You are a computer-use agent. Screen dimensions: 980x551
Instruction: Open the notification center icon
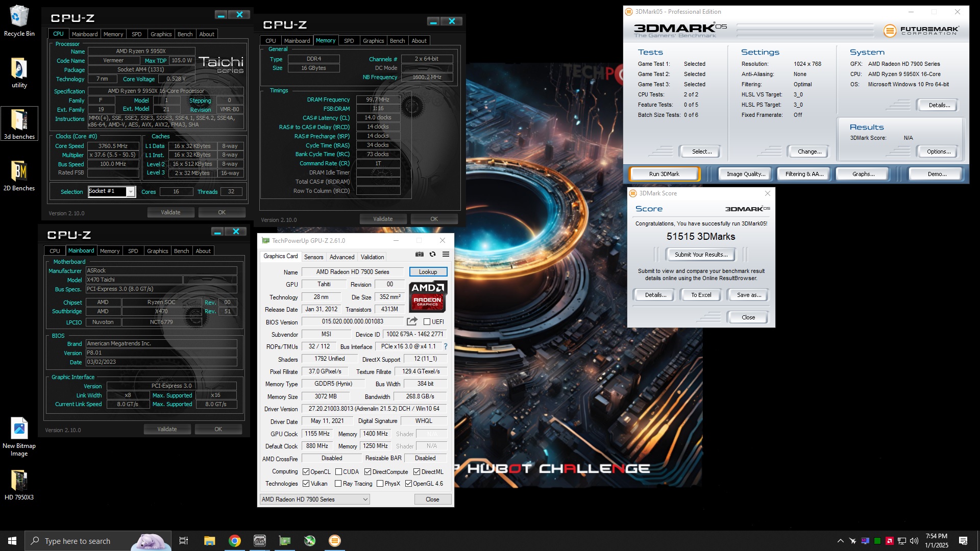coord(963,541)
